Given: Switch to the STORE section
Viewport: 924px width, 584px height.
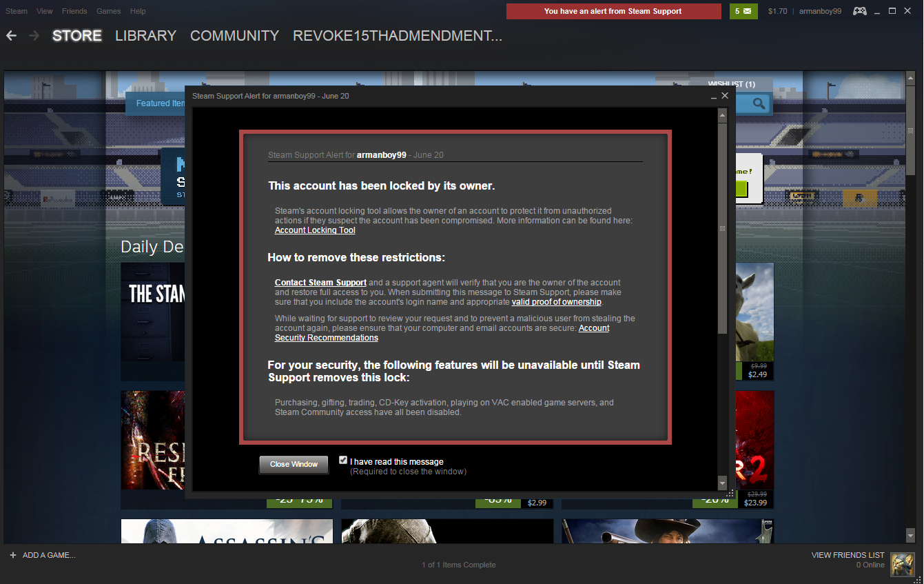Looking at the screenshot, I should [x=77, y=36].
